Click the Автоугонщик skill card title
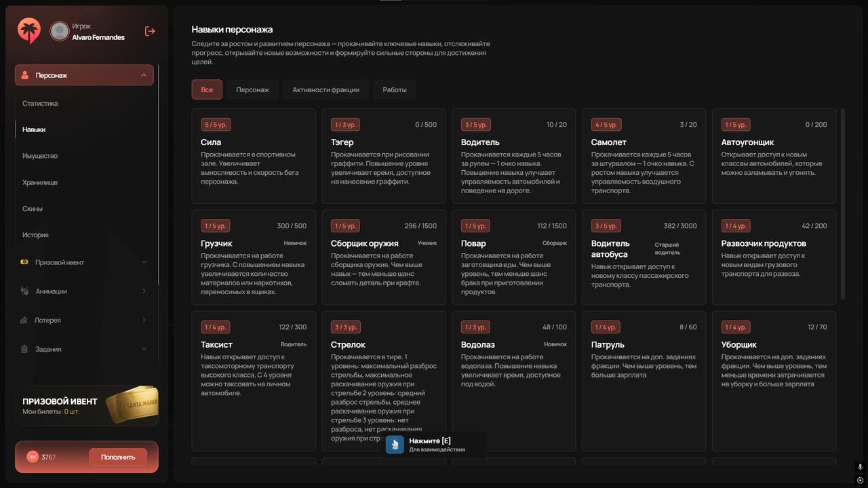This screenshot has height=488, width=868. point(749,142)
